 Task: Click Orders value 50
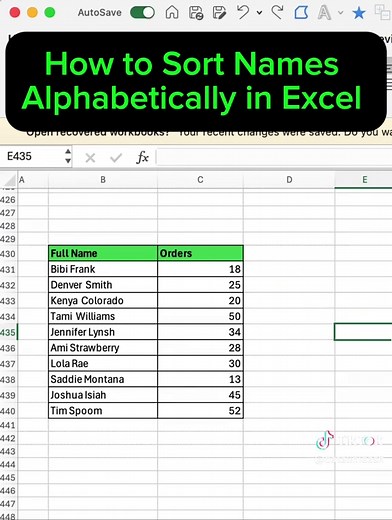[x=200, y=316]
